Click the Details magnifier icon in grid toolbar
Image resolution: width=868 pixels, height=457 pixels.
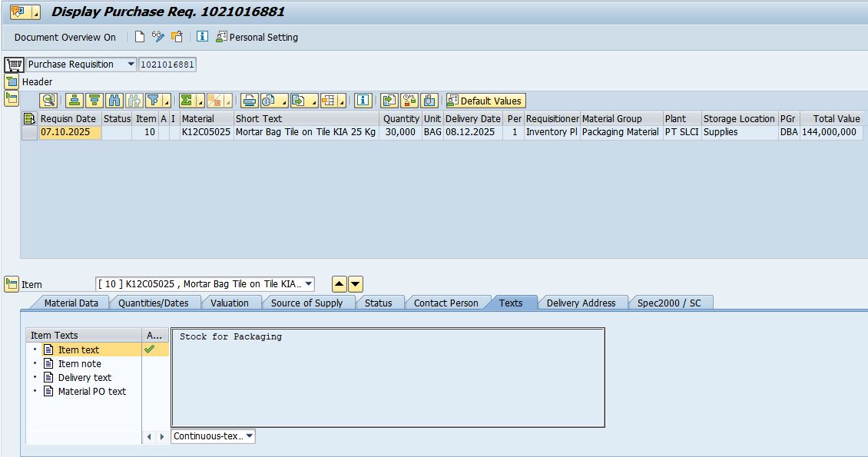pyautogui.click(x=48, y=101)
